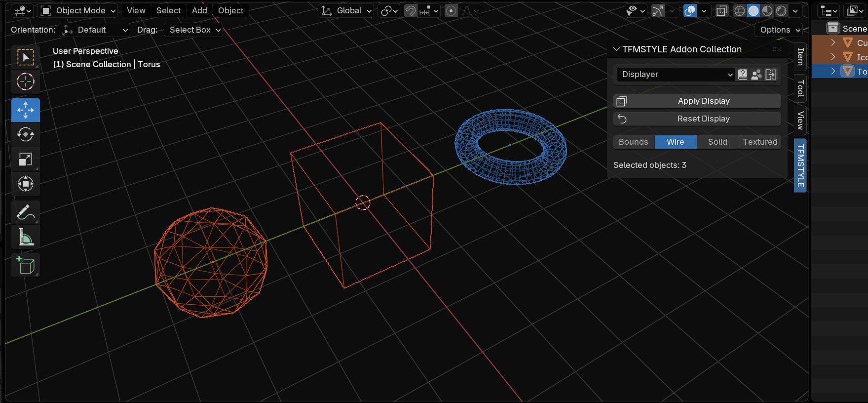Image resolution: width=868 pixels, height=403 pixels.
Task: Toggle viewport overlays on or off
Action: pyautogui.click(x=690, y=11)
